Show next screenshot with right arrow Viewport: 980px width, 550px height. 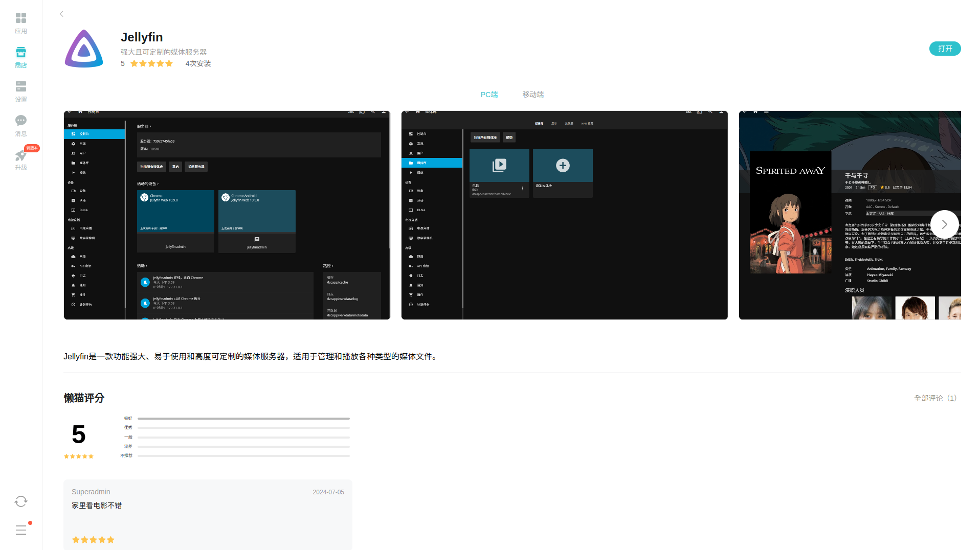[x=944, y=224]
